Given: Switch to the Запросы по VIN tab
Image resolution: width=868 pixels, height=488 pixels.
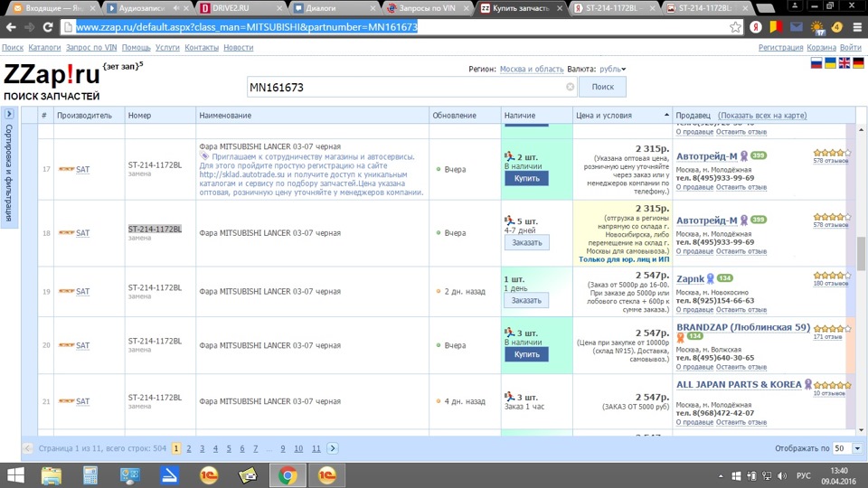Looking at the screenshot, I should tap(428, 8).
